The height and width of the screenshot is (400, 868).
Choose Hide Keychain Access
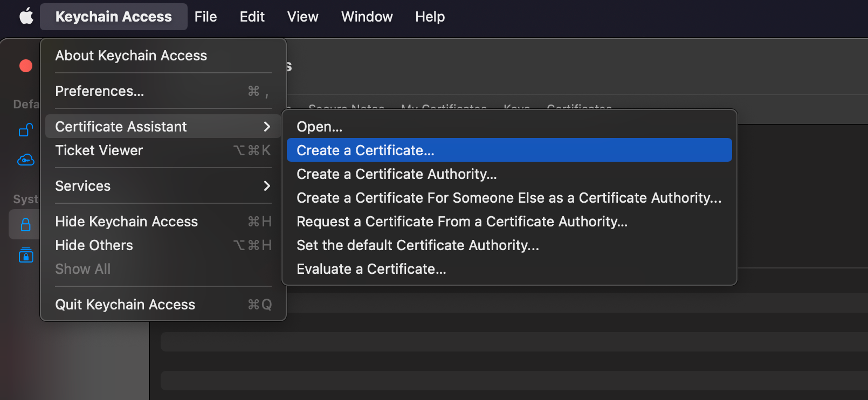point(163,222)
